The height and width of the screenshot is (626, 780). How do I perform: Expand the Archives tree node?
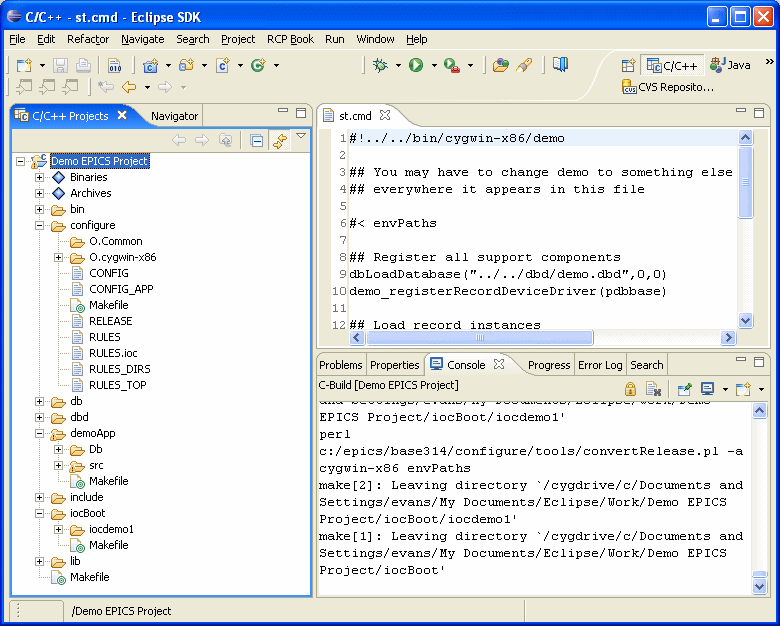click(39, 193)
